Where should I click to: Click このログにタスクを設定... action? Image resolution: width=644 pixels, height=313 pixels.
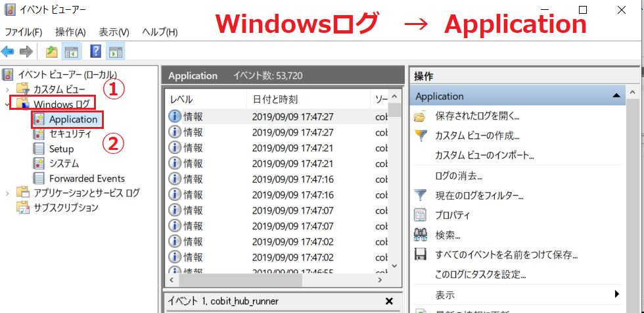click(x=480, y=274)
